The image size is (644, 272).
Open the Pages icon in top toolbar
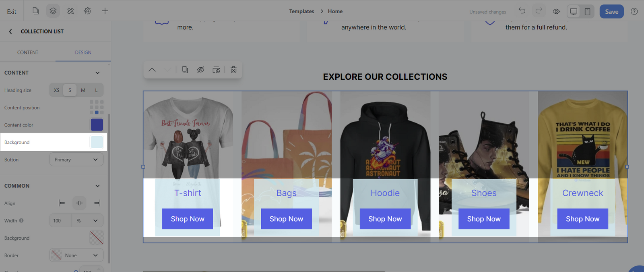coord(36,11)
